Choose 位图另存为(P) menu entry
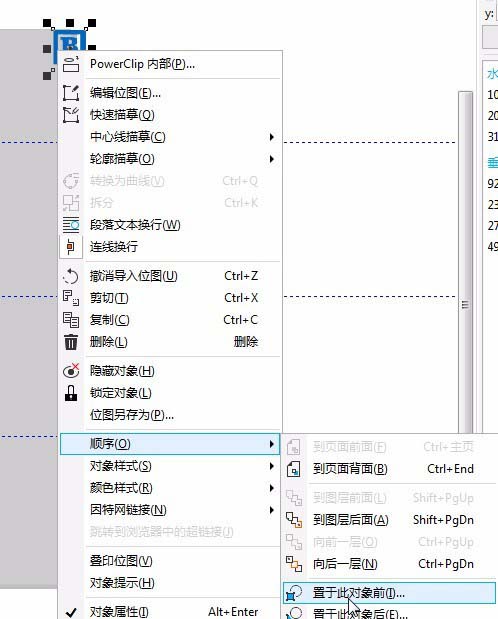 pyautogui.click(x=170, y=415)
